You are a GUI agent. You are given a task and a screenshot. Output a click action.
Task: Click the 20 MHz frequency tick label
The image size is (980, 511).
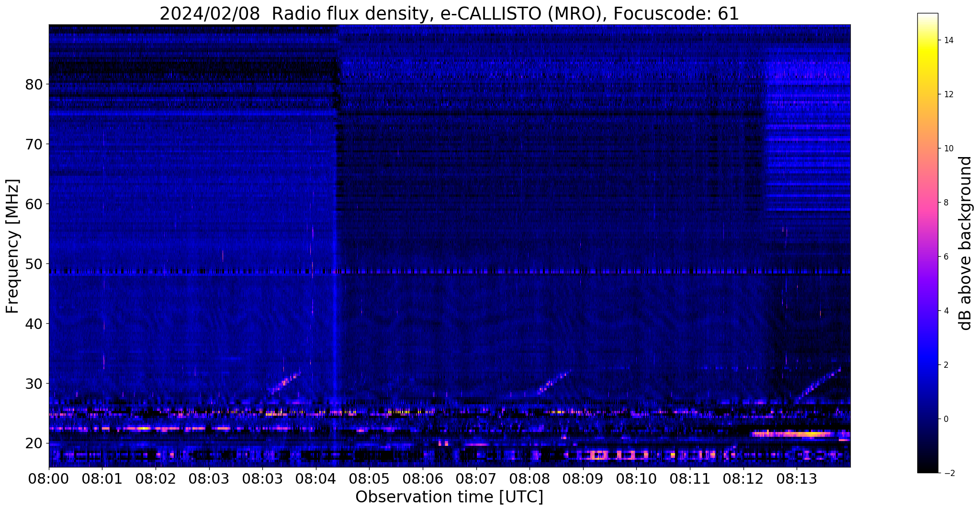click(x=34, y=443)
